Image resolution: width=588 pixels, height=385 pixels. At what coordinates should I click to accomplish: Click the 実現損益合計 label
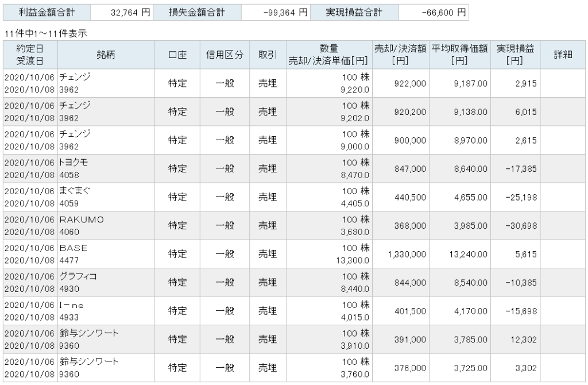[x=354, y=13]
